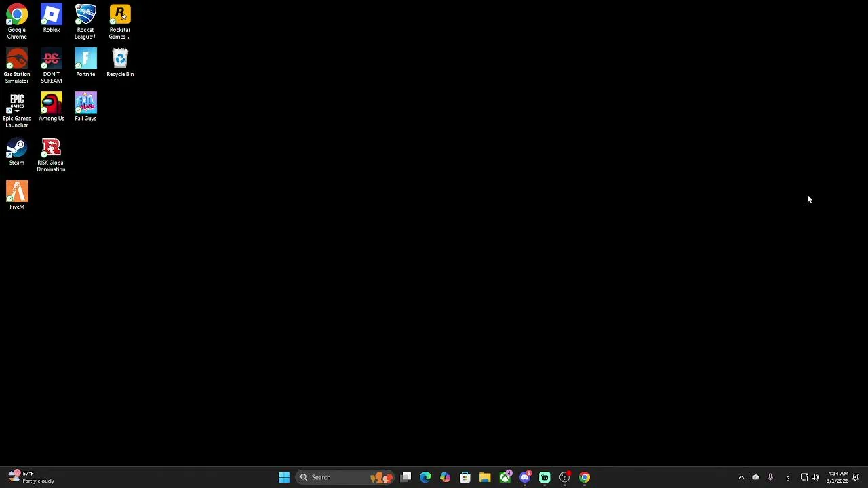Select the Steam desktop shortcut
This screenshot has height=488, width=868.
pos(17,152)
